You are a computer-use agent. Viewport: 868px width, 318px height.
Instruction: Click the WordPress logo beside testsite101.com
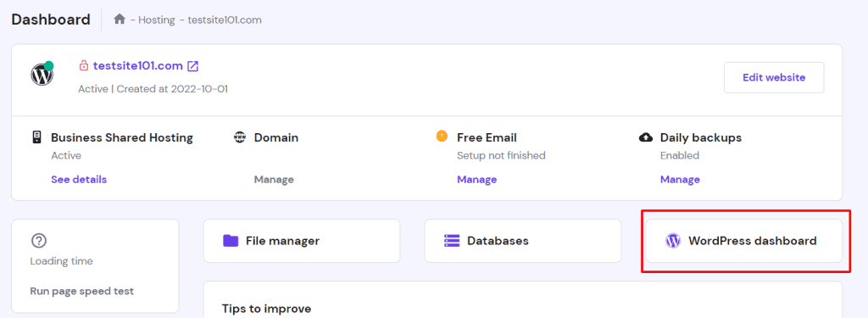tap(42, 75)
